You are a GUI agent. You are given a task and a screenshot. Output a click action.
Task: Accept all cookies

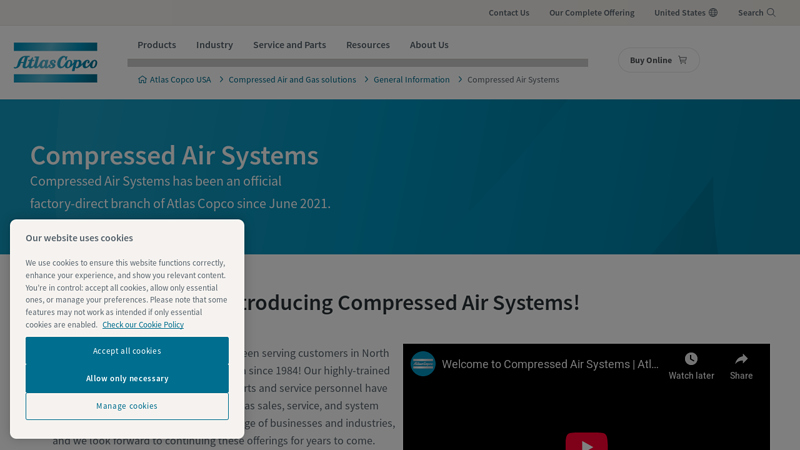127,351
